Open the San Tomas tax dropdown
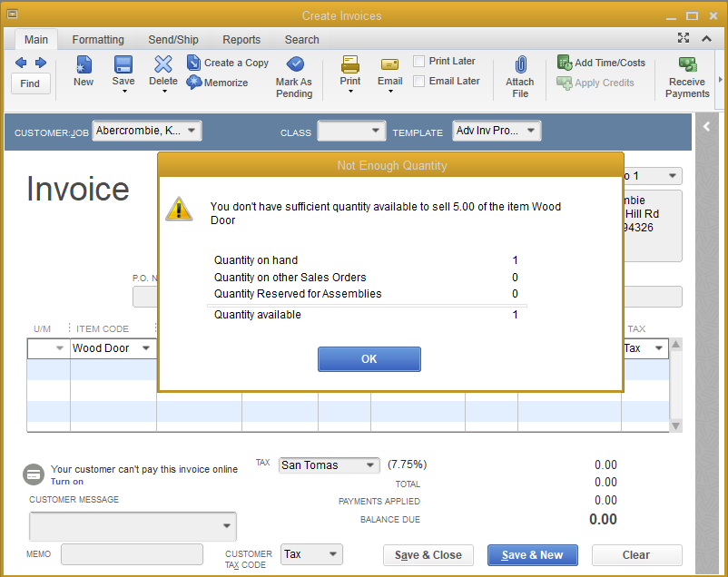This screenshot has height=577, width=728. [370, 465]
